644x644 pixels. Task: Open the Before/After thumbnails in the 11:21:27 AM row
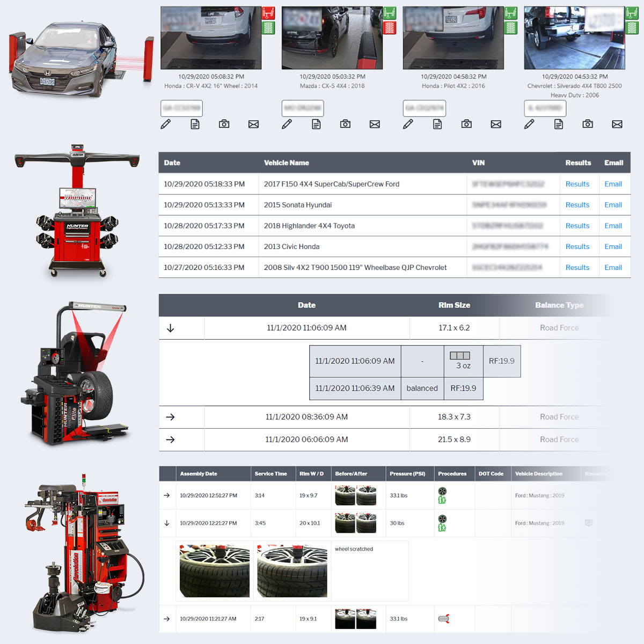coord(356,619)
